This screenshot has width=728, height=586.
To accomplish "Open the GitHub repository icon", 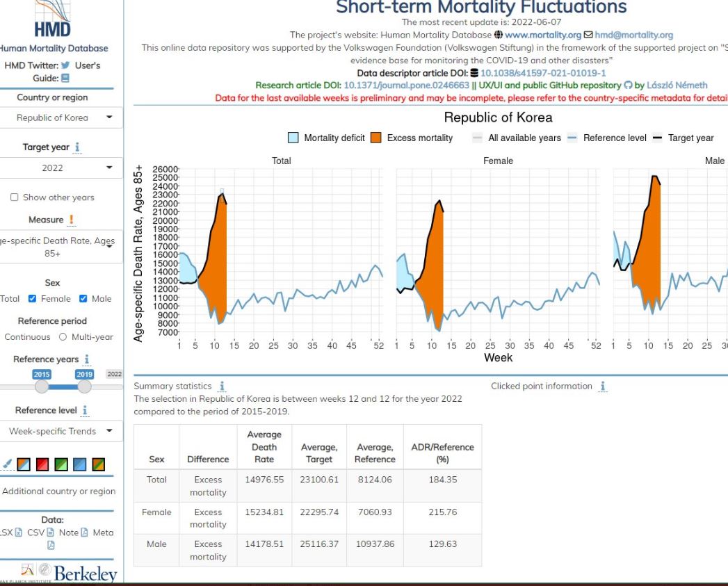I will tap(628, 86).
